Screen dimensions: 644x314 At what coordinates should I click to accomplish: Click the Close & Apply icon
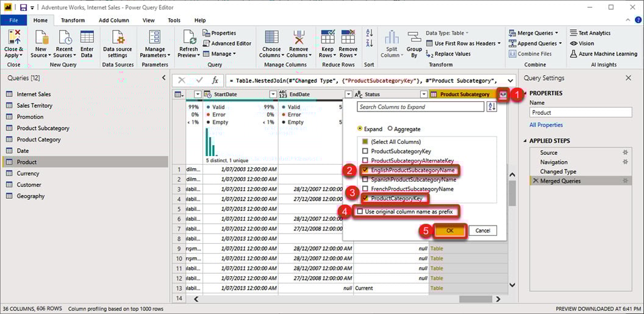coord(13,38)
